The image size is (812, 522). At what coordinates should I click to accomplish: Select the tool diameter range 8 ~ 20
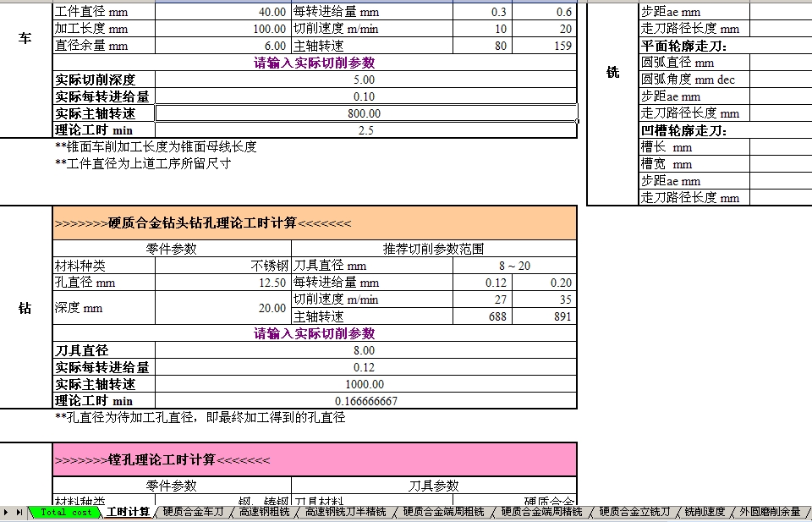tap(515, 266)
